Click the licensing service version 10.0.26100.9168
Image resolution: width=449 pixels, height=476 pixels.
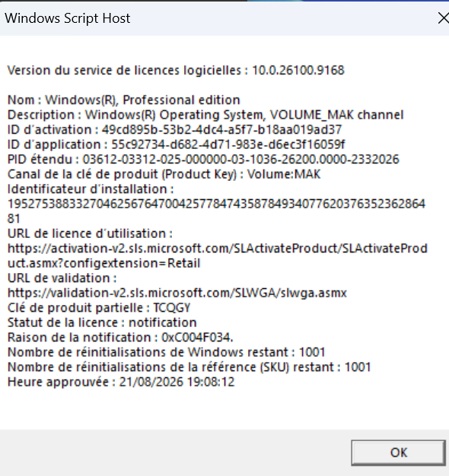[x=298, y=71]
